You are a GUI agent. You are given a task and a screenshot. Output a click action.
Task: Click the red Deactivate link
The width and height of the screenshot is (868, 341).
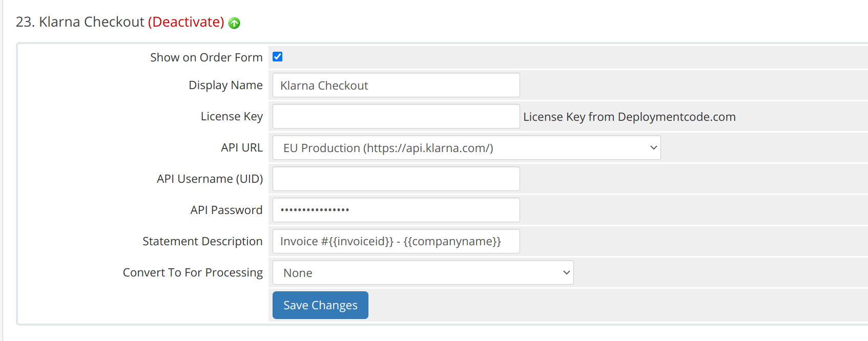(186, 22)
